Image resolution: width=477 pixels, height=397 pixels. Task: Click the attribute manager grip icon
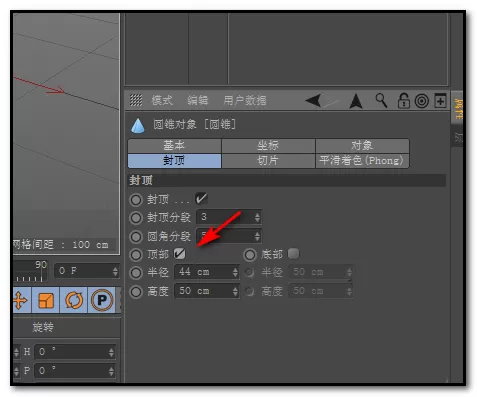(x=136, y=100)
